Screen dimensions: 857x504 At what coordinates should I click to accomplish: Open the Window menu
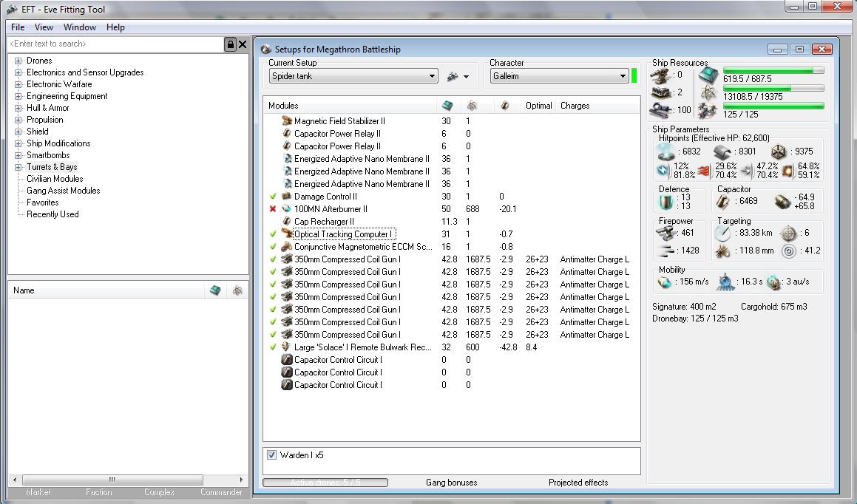(80, 27)
